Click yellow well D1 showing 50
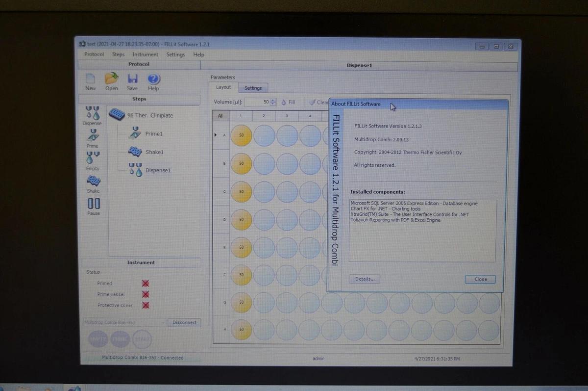 241,220
